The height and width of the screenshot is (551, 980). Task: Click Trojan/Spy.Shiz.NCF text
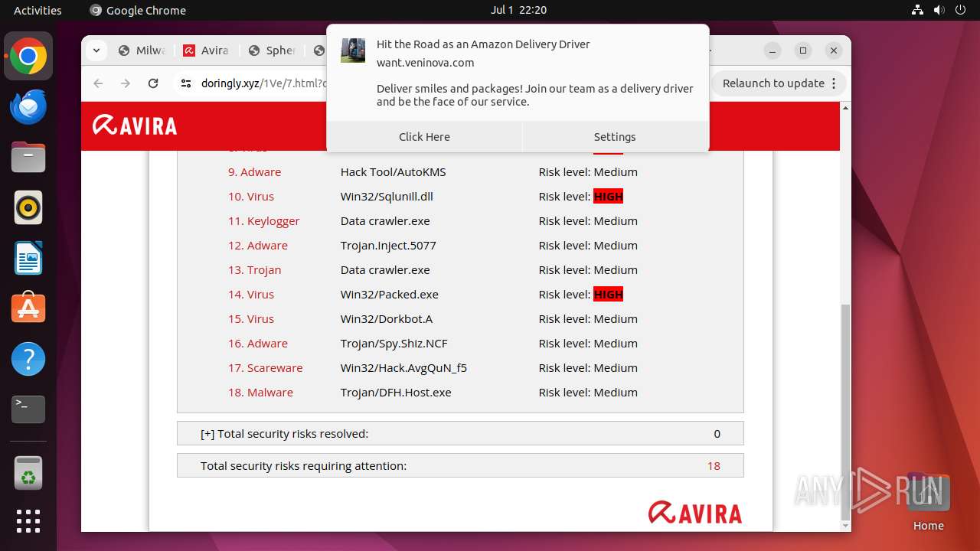[394, 344]
